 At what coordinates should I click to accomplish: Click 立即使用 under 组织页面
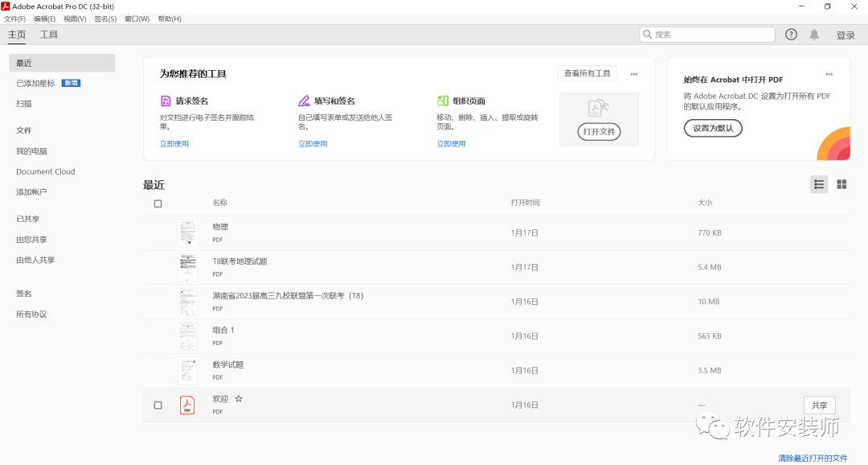pos(451,143)
